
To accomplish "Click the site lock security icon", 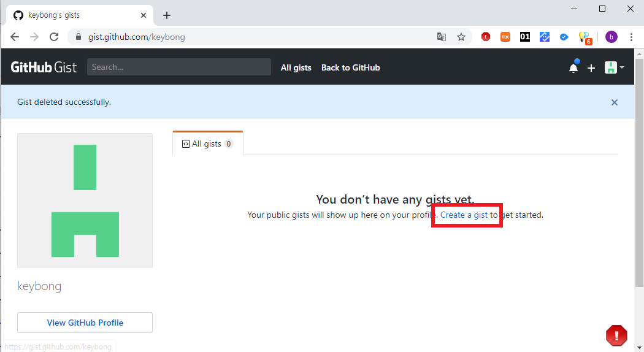I will pos(79,37).
